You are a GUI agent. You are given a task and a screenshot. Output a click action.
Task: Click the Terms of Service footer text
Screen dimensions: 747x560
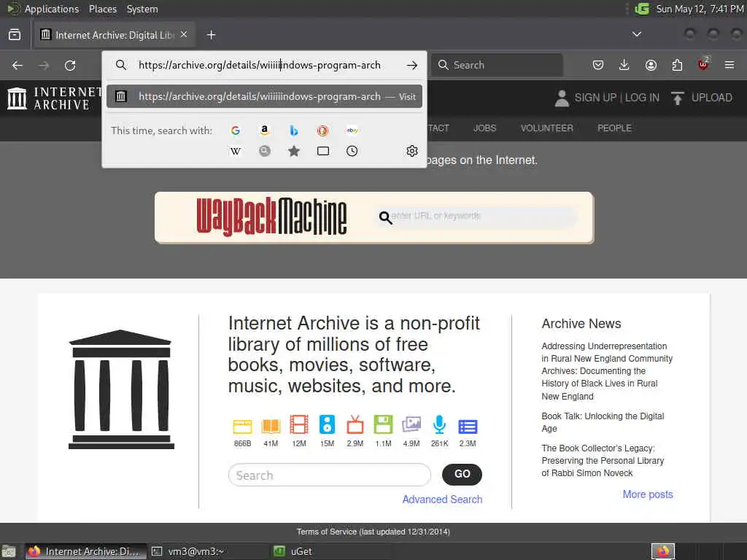373,532
